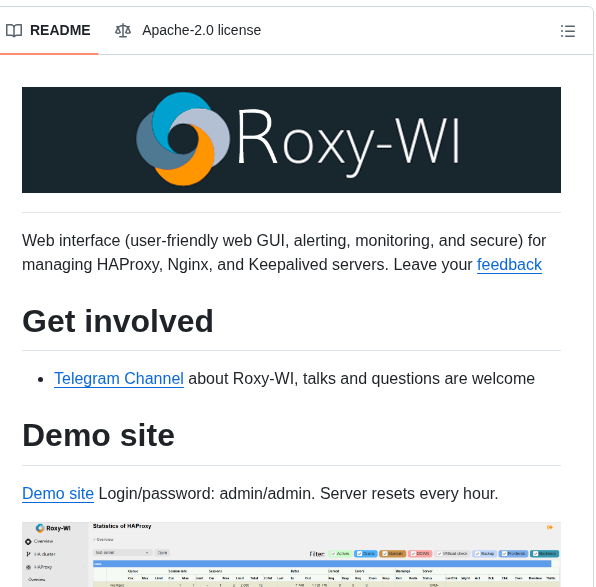The height and width of the screenshot is (587, 596).
Task: Open the Roxy-WI logo banner image
Action: tap(291, 140)
